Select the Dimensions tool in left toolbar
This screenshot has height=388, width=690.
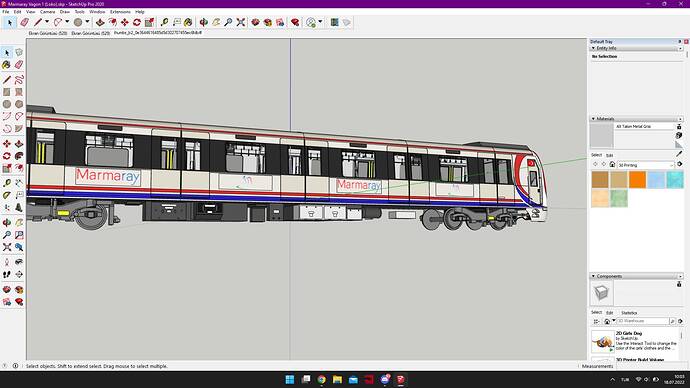tap(19, 182)
